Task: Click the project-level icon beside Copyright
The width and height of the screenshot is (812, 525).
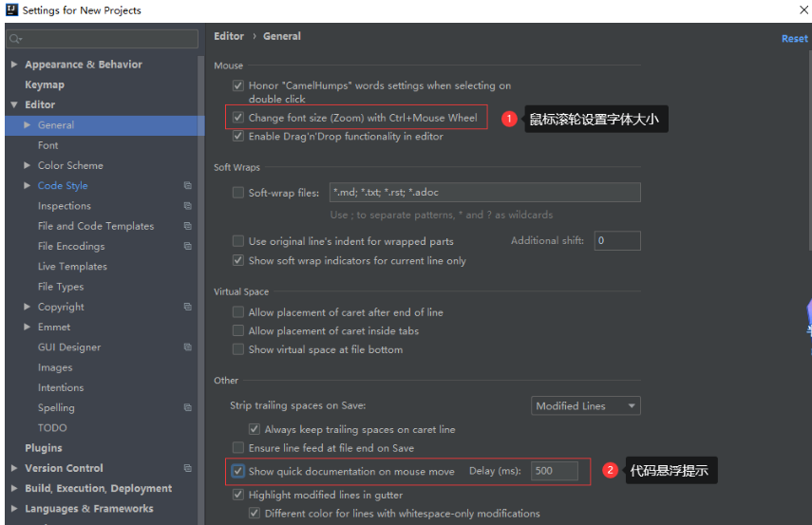Action: (x=187, y=307)
